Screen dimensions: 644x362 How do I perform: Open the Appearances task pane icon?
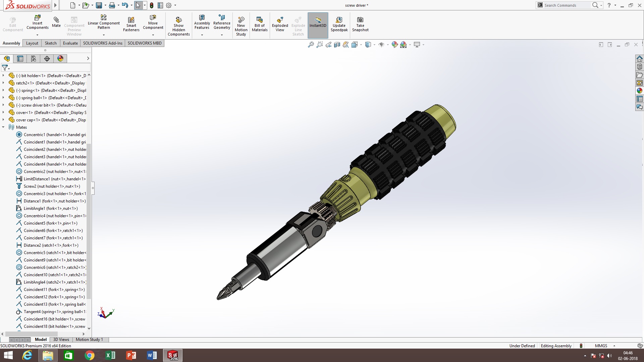[640, 91]
